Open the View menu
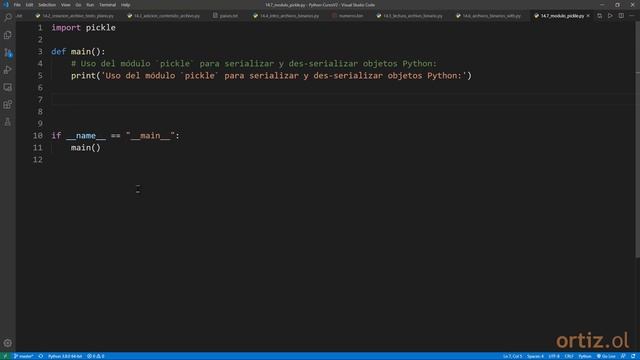The image size is (640, 360). pos(65,5)
